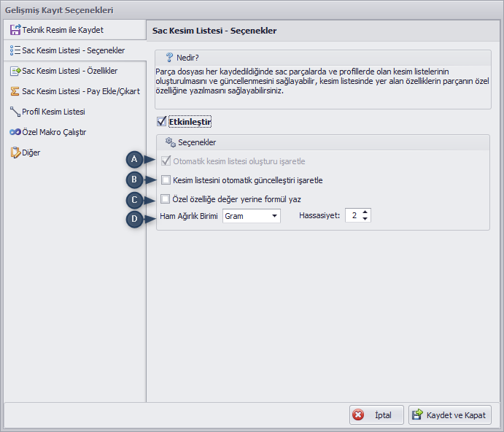
Task: Click the Gelişmiş Kayıt Seçenekleri window title
Action: (59, 10)
